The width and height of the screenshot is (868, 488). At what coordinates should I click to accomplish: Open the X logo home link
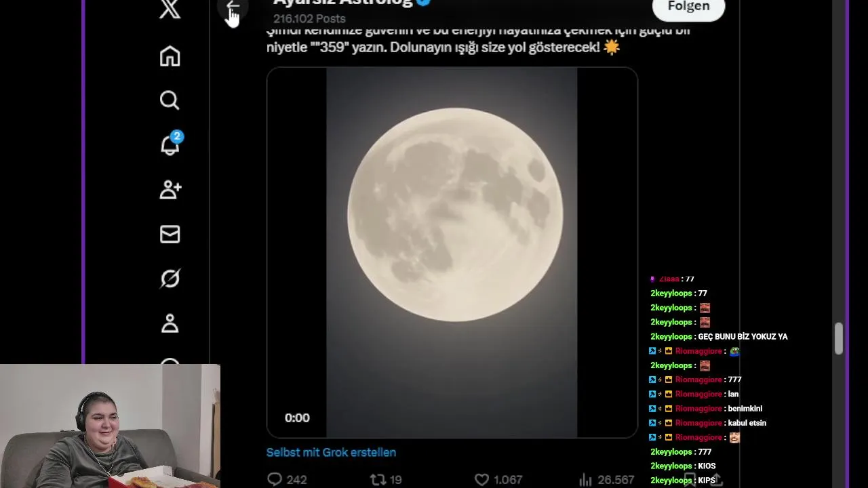pyautogui.click(x=170, y=9)
